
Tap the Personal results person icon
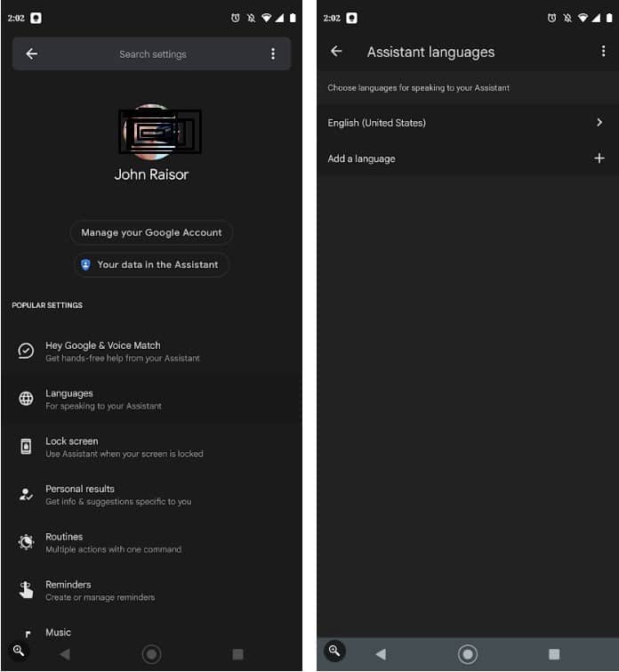26,495
